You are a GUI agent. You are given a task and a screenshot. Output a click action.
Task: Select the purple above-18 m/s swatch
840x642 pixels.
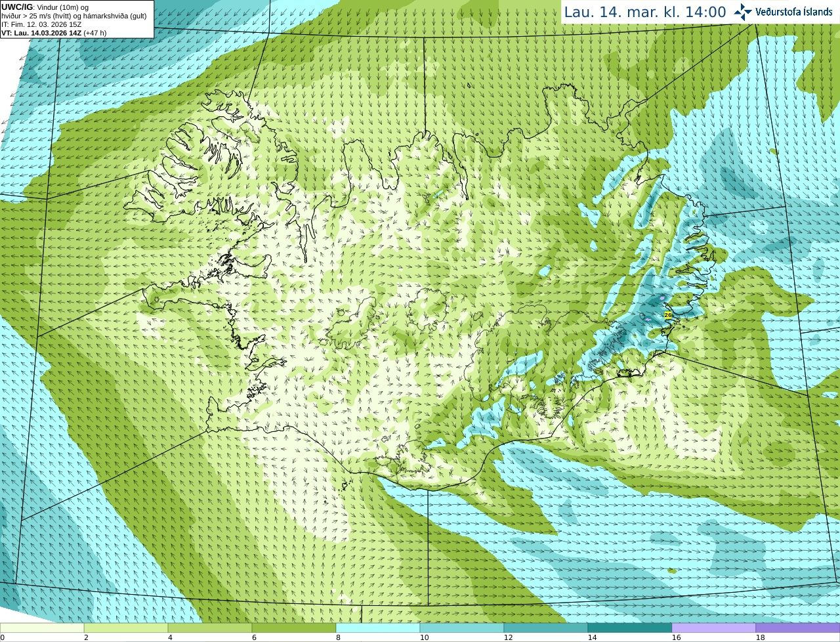(x=798, y=628)
